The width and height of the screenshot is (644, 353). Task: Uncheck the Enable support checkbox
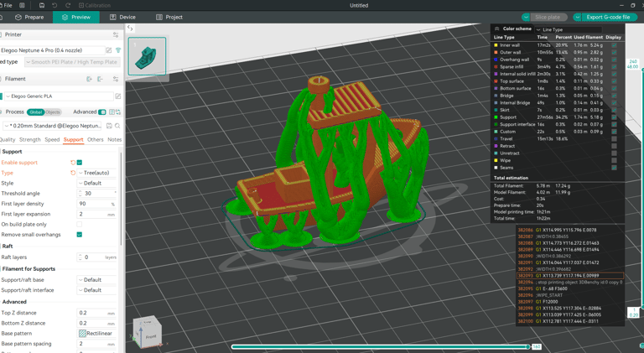tap(80, 163)
